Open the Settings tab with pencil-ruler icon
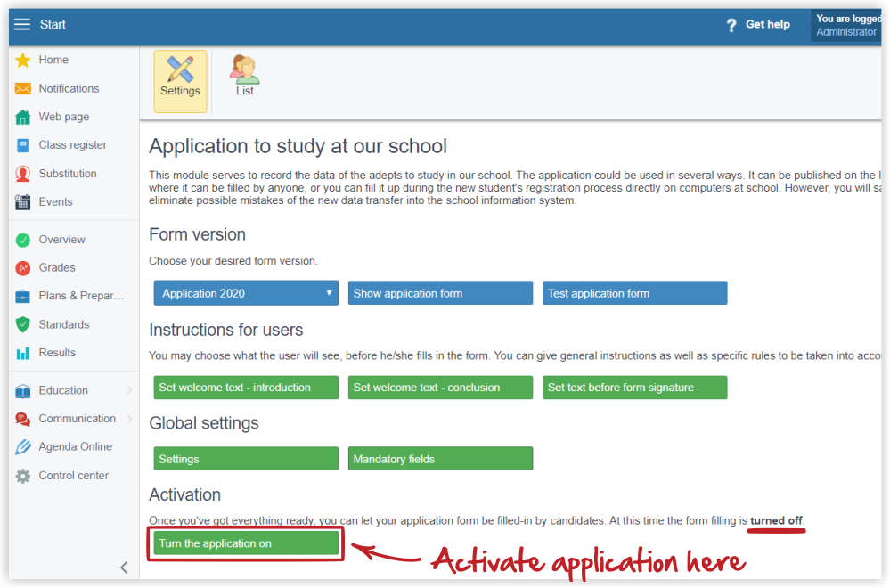 coord(181,81)
